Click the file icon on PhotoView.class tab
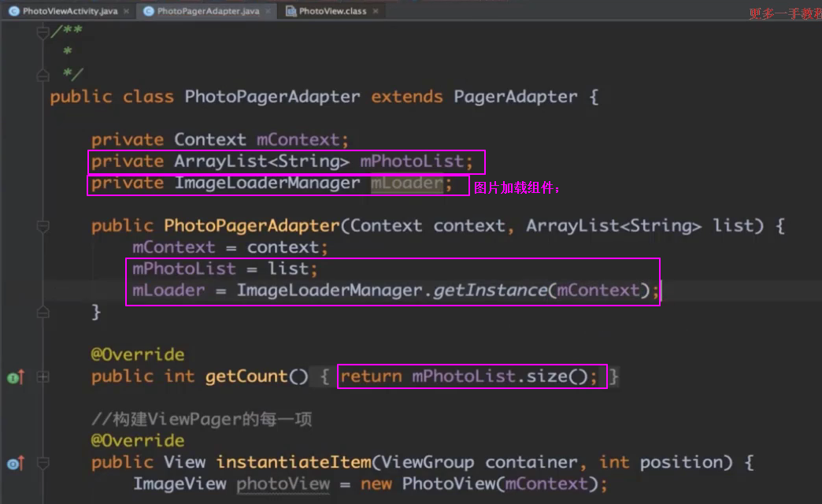Viewport: 822px width, 504px height. (x=291, y=11)
